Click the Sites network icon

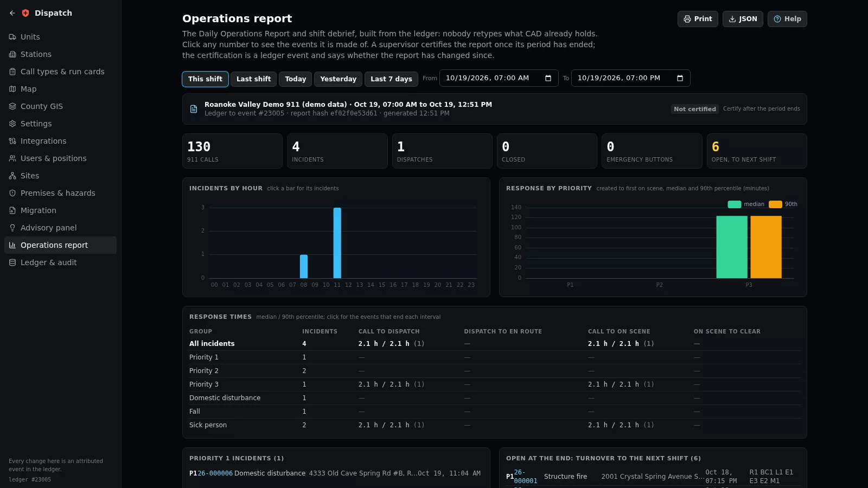12,176
